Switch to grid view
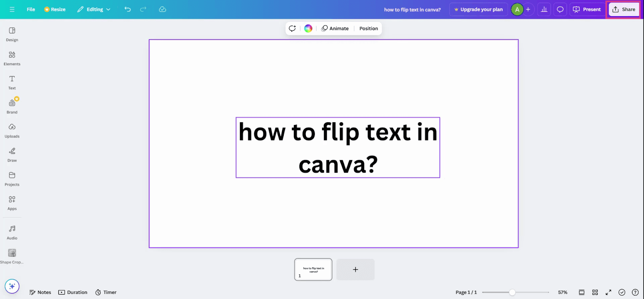This screenshot has width=644, height=299. (595, 292)
